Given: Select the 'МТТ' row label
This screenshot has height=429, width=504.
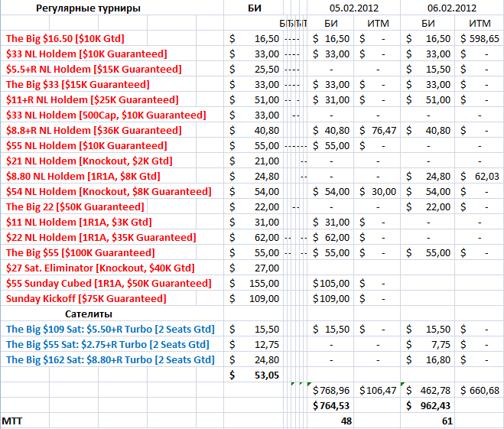Looking at the screenshot, I should [12, 421].
